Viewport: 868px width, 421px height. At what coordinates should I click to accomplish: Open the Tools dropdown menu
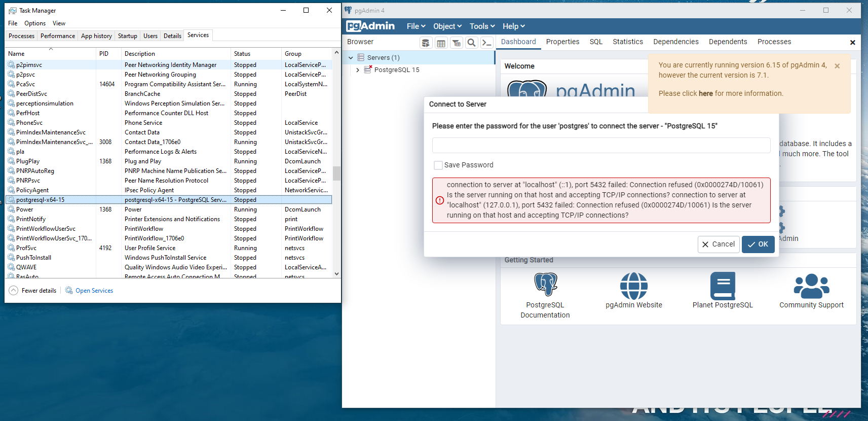(x=482, y=26)
